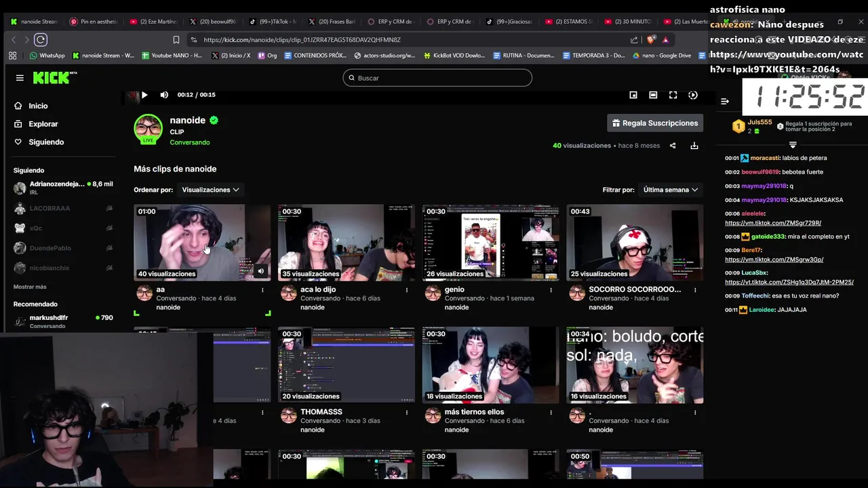Image resolution: width=868 pixels, height=488 pixels.
Task: Go to Inicio in the sidebar
Action: (x=31, y=106)
